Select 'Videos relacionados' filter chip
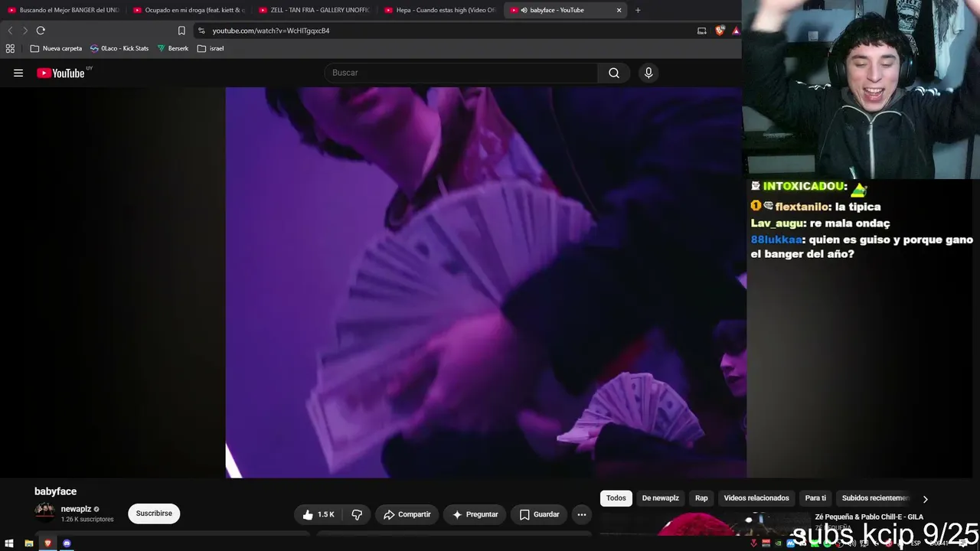980x551 pixels. click(x=756, y=498)
